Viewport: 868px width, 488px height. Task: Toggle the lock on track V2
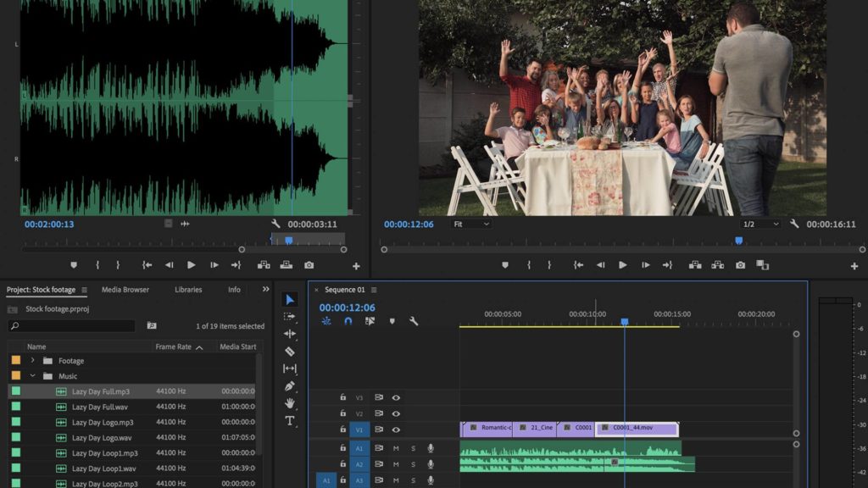(x=343, y=413)
